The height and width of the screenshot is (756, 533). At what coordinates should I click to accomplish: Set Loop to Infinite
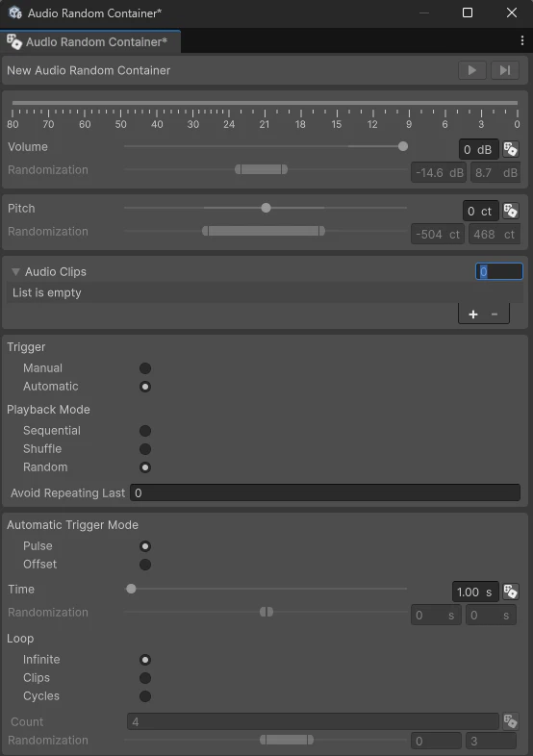(x=145, y=660)
